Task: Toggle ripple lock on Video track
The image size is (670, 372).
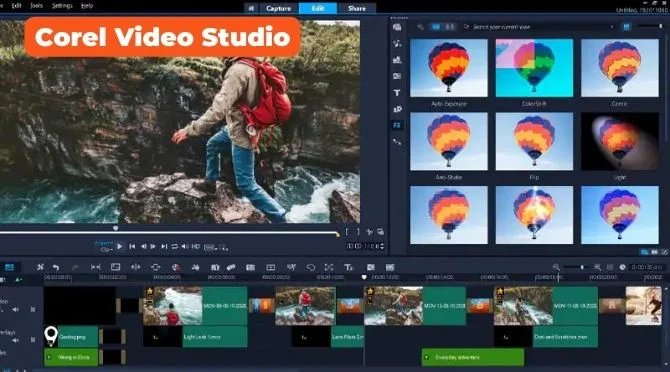Action: point(33,309)
